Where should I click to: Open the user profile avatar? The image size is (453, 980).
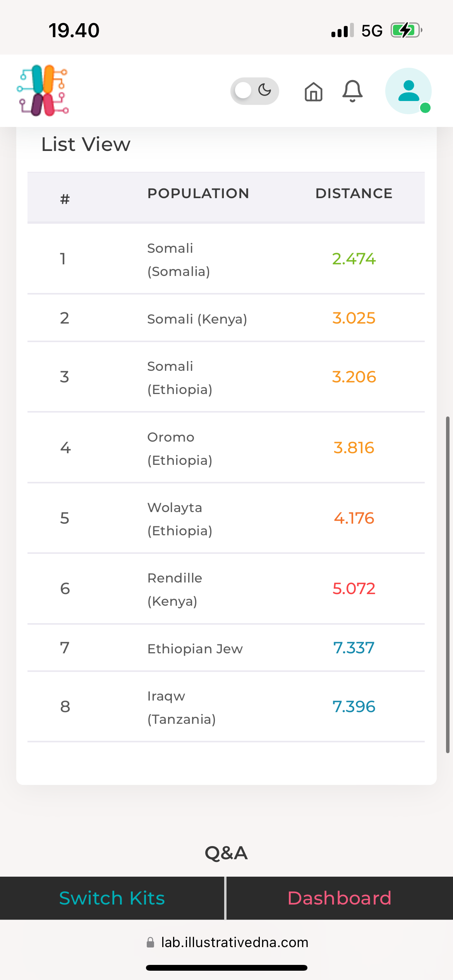408,91
